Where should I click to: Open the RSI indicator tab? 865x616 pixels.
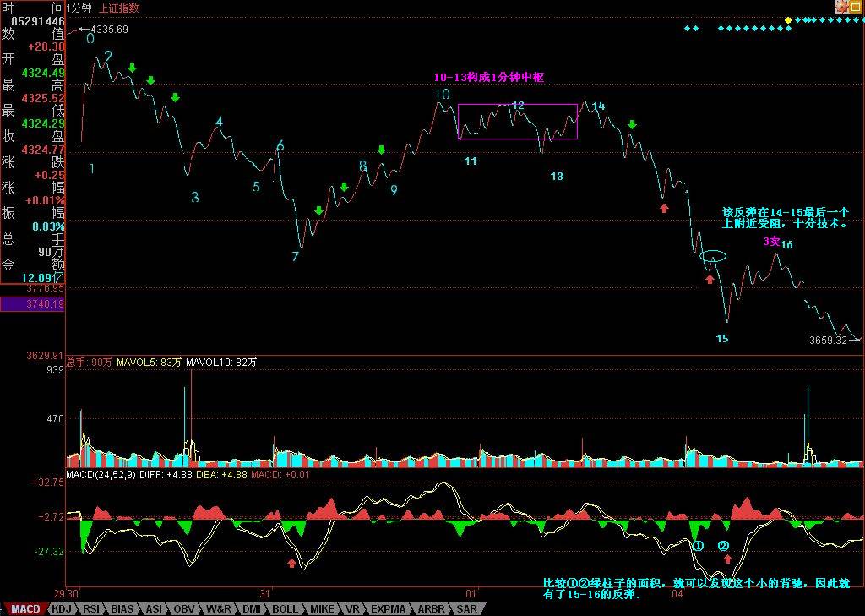point(91,609)
